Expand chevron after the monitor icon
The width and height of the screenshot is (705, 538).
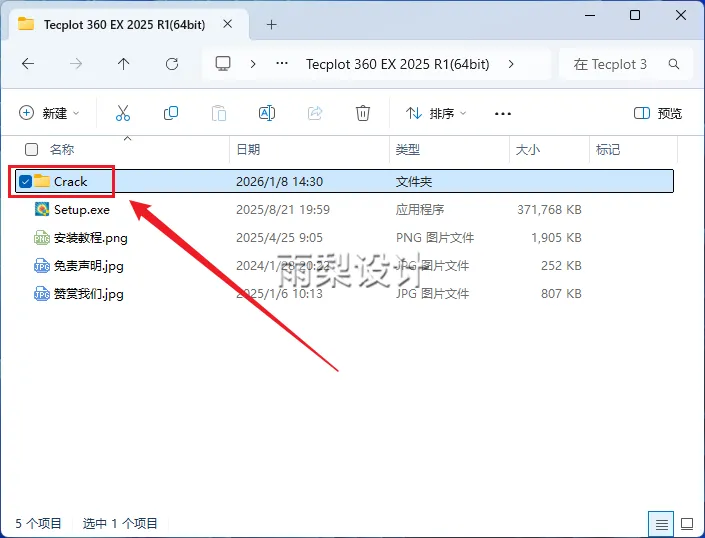pyautogui.click(x=253, y=64)
